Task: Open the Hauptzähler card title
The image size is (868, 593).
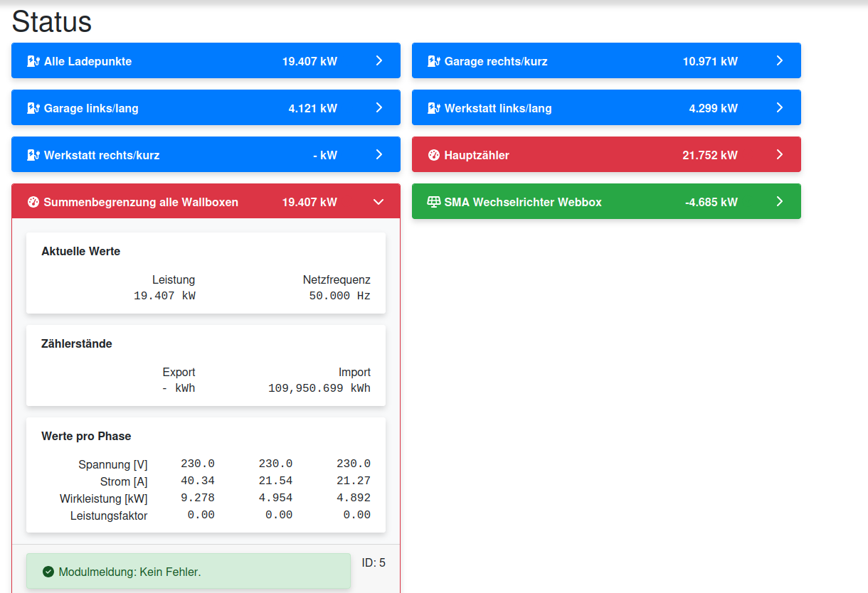Action: point(477,155)
